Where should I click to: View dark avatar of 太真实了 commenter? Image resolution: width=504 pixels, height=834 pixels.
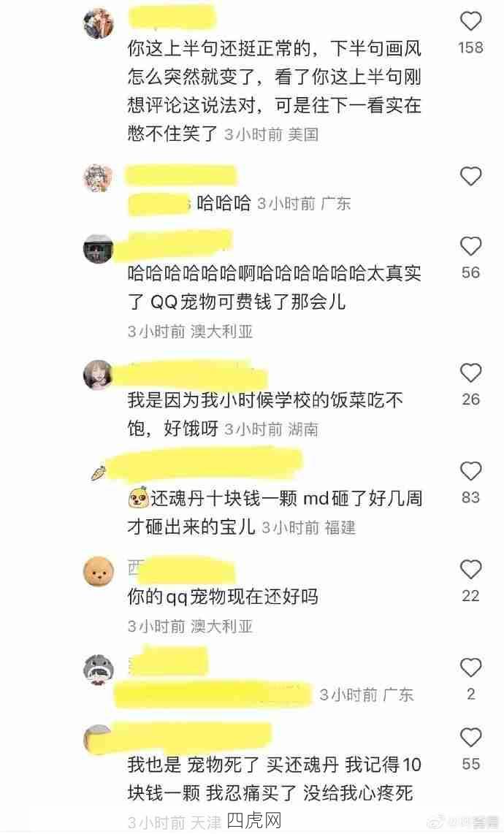click(99, 248)
